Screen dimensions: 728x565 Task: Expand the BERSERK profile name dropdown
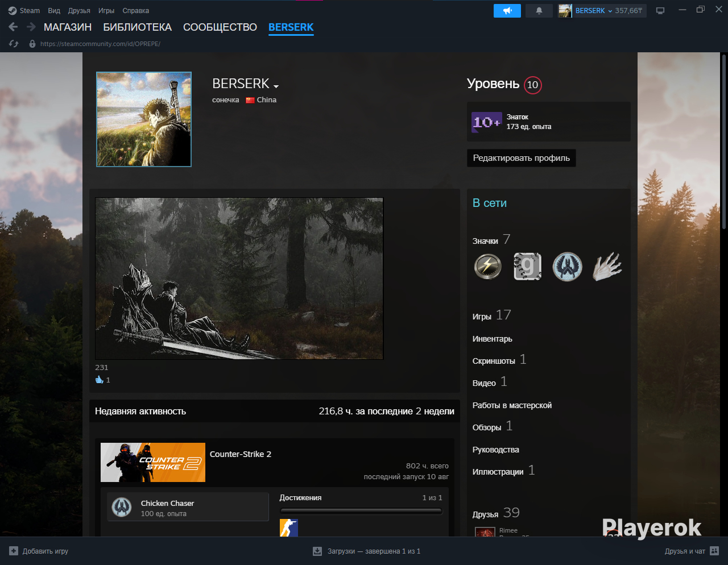point(276,86)
